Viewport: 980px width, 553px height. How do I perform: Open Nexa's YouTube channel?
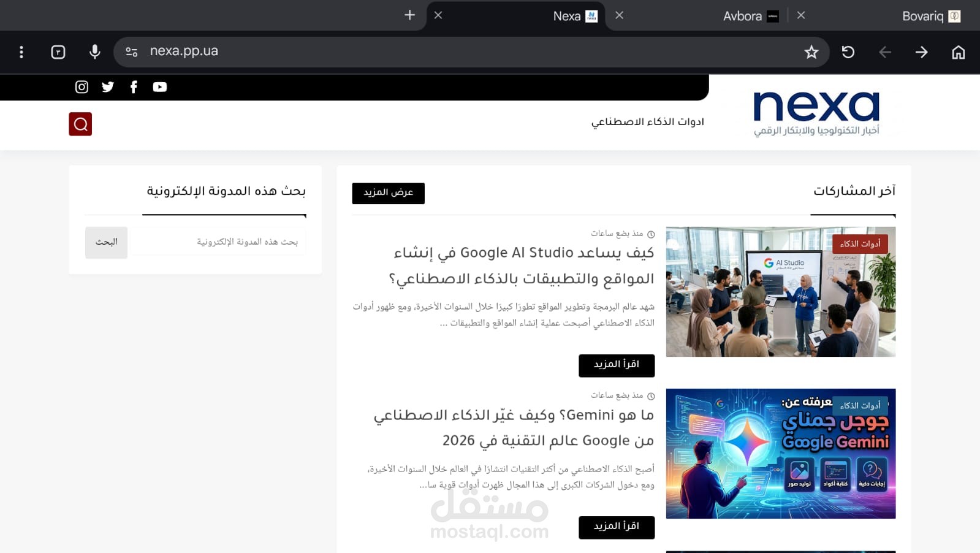tap(160, 87)
